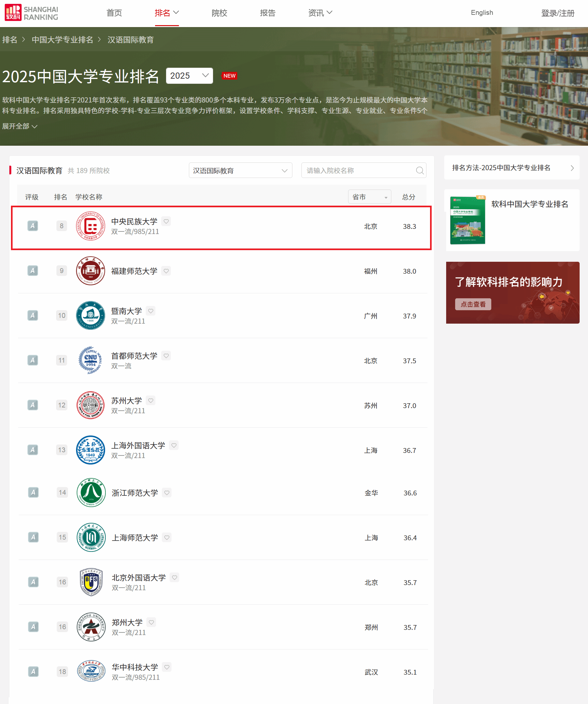588x704 pixels.
Task: Open the 院校 navigation menu item
Action: point(219,13)
